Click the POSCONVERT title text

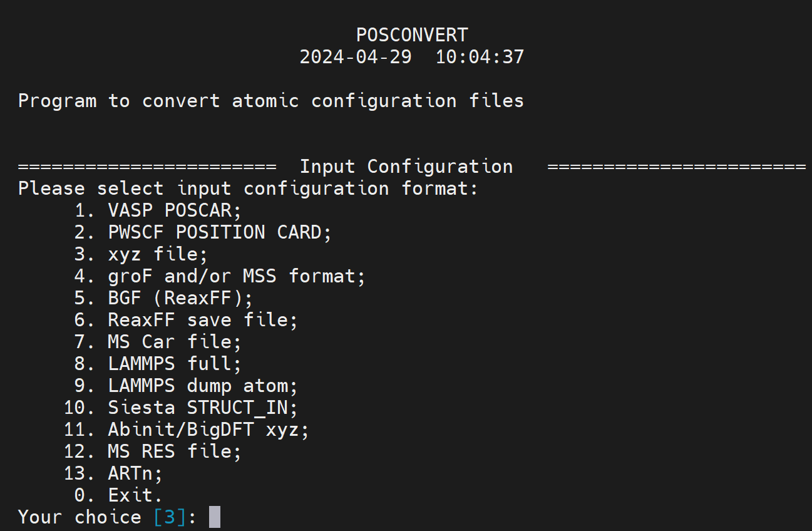click(x=411, y=34)
